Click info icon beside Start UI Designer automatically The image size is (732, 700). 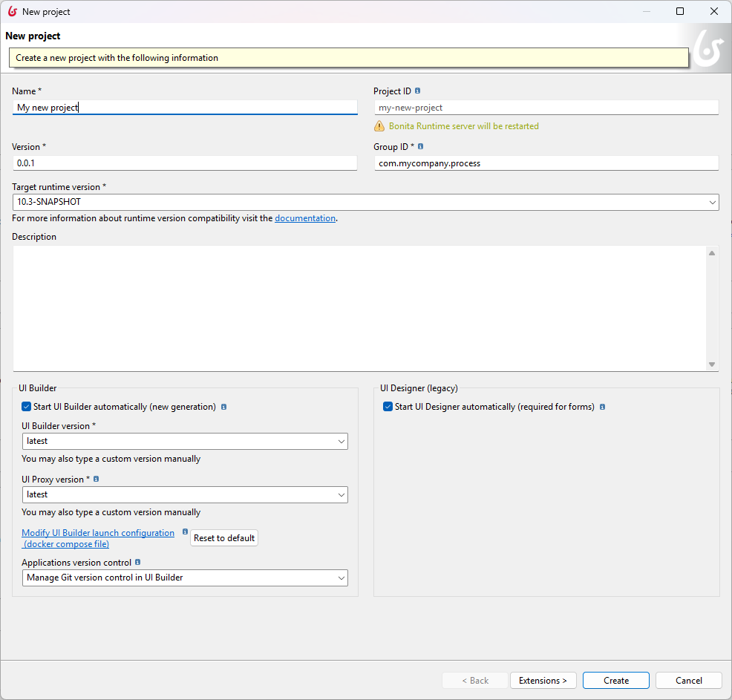[602, 407]
